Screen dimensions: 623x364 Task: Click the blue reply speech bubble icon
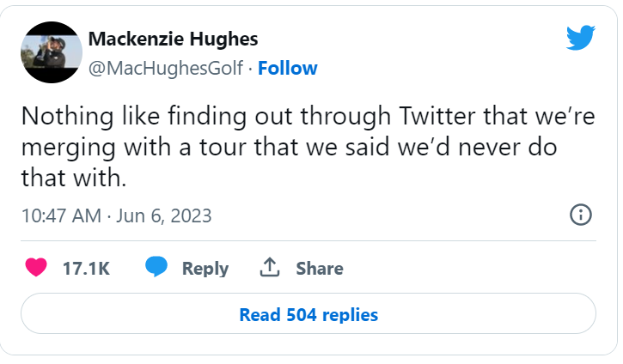[156, 268]
